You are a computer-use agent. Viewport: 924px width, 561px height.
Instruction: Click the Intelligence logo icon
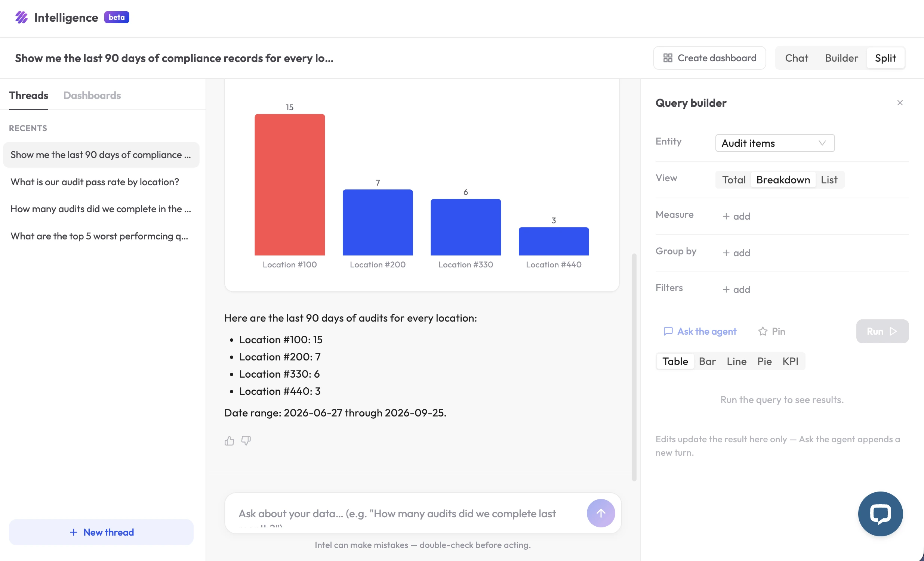21,17
